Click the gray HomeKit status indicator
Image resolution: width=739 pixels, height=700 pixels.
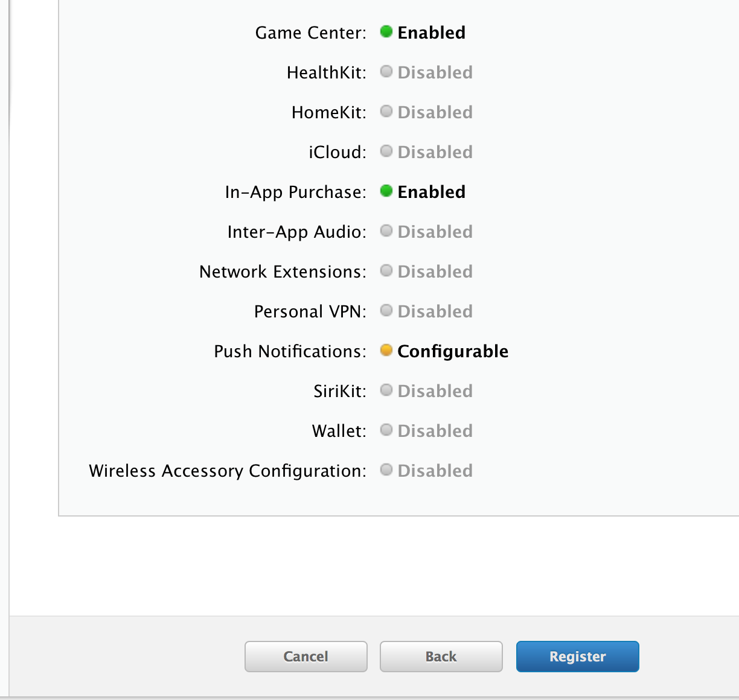(x=386, y=112)
